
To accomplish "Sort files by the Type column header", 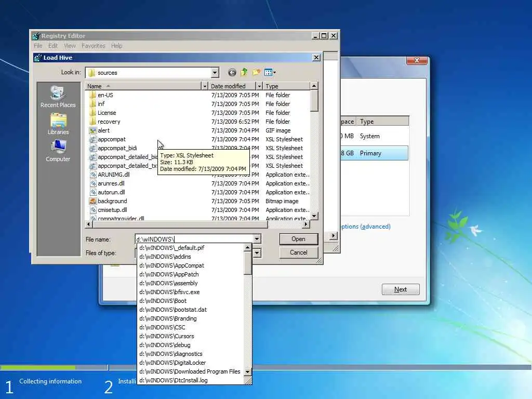I will (x=287, y=86).
